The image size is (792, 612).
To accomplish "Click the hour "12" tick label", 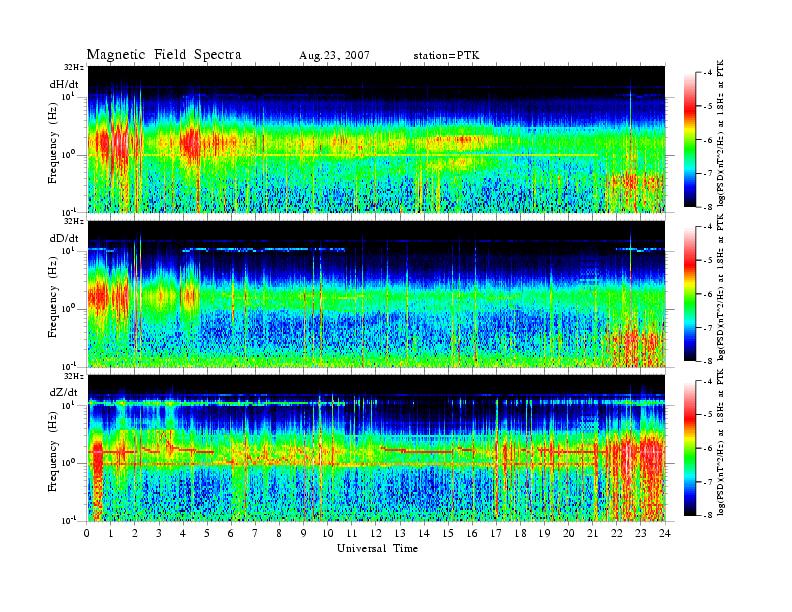I will [x=376, y=534].
